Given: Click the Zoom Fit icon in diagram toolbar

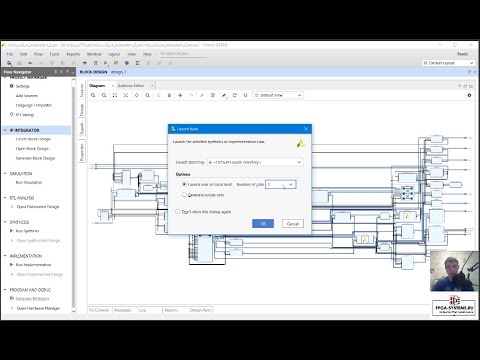Looking at the screenshot, I should [115, 95].
